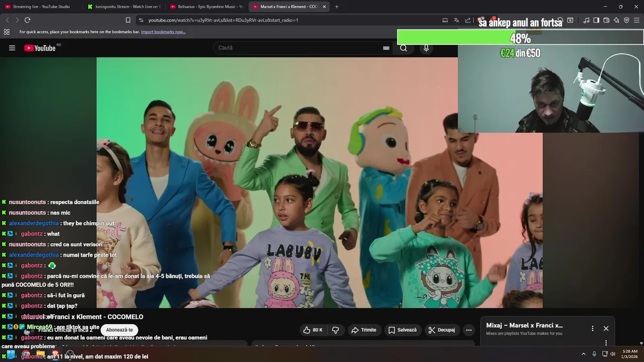Open Brave browser taskbar icon
Image resolution: width=644 pixels, height=362 pixels.
(x=55, y=354)
